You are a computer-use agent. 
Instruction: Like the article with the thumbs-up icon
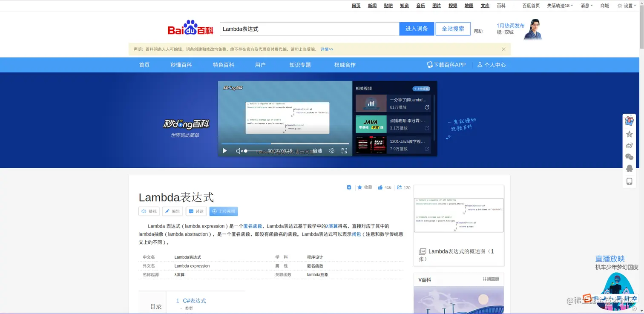pos(380,187)
